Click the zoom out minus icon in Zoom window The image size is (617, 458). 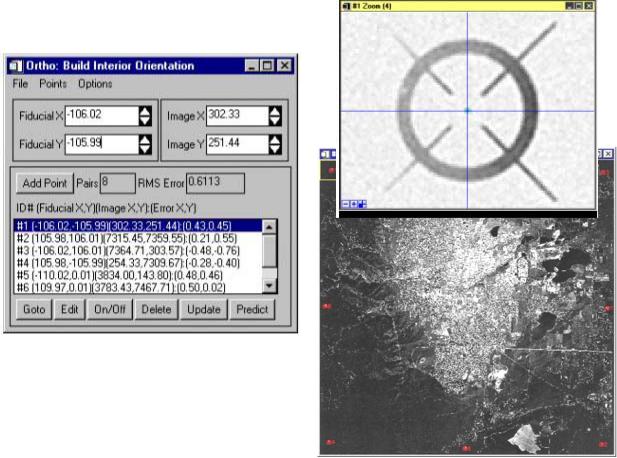345,204
